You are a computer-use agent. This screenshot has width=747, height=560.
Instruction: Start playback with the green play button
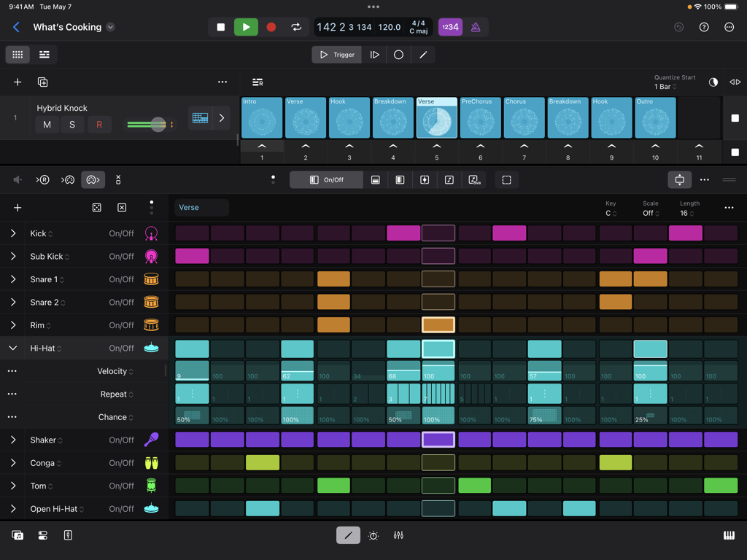pyautogui.click(x=246, y=27)
